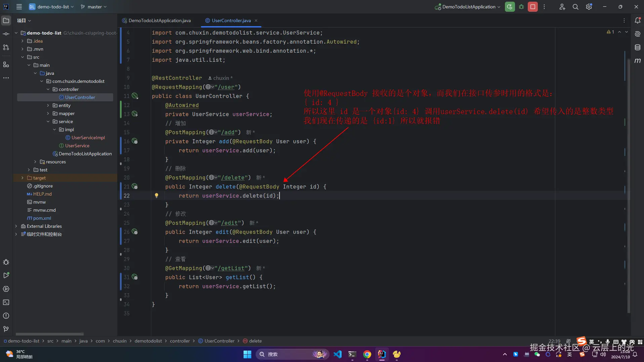Select UserController in project tree
The image size is (644, 362).
pos(80,97)
